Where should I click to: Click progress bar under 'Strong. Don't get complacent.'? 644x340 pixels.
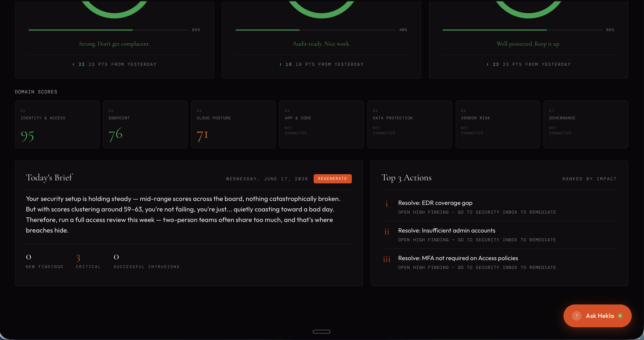coord(109,30)
